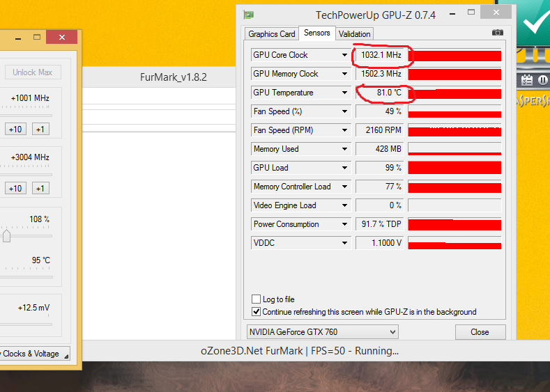550x392 pixels.
Task: Click the 2160 RPM fan speed value
Action: 381,130
